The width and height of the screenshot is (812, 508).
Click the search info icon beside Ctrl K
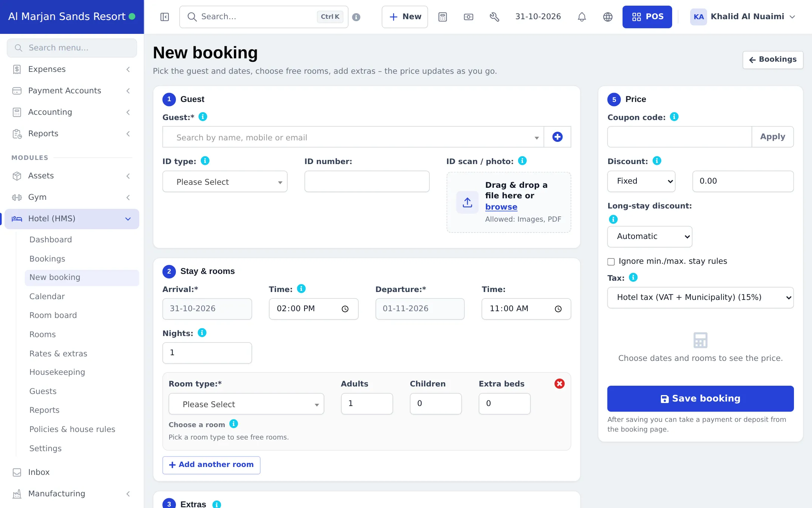pyautogui.click(x=356, y=17)
